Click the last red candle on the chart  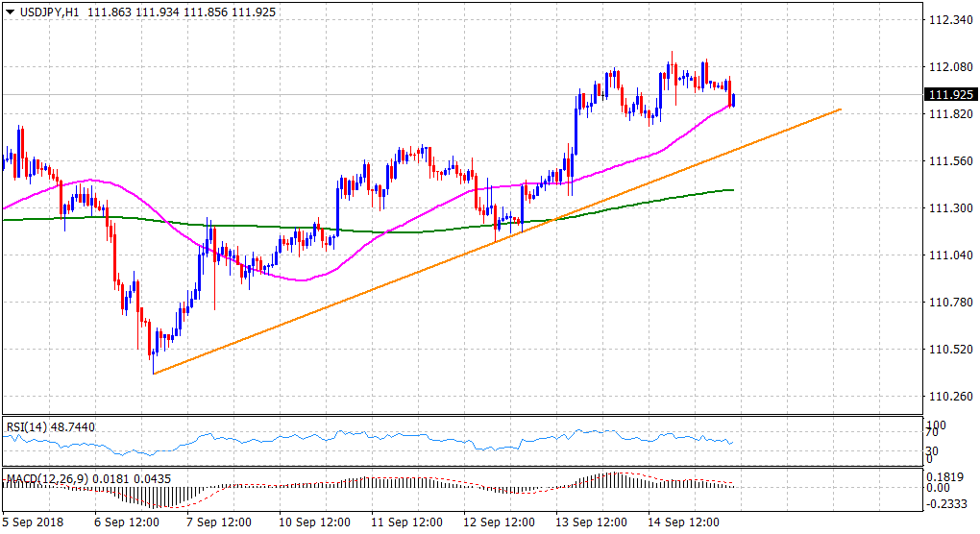[x=733, y=100]
